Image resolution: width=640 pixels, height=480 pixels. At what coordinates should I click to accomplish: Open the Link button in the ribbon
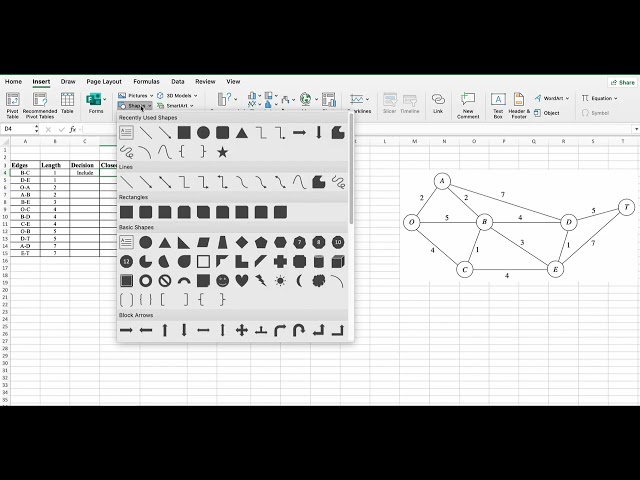438,104
